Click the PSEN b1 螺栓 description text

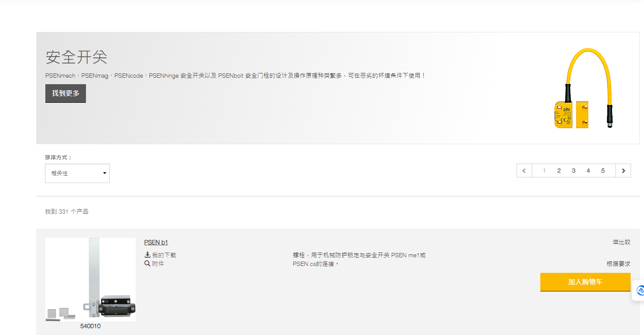(359, 259)
